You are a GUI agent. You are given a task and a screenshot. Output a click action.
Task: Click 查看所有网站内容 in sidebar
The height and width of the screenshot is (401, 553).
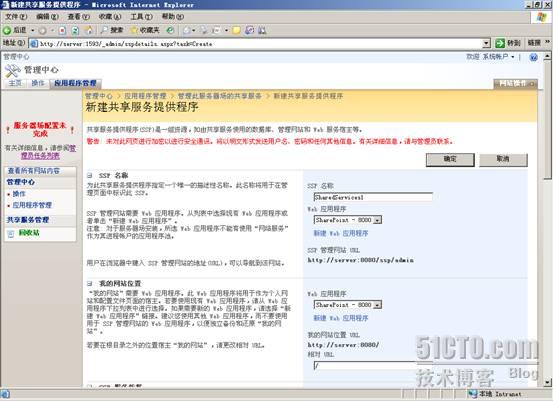click(x=34, y=171)
